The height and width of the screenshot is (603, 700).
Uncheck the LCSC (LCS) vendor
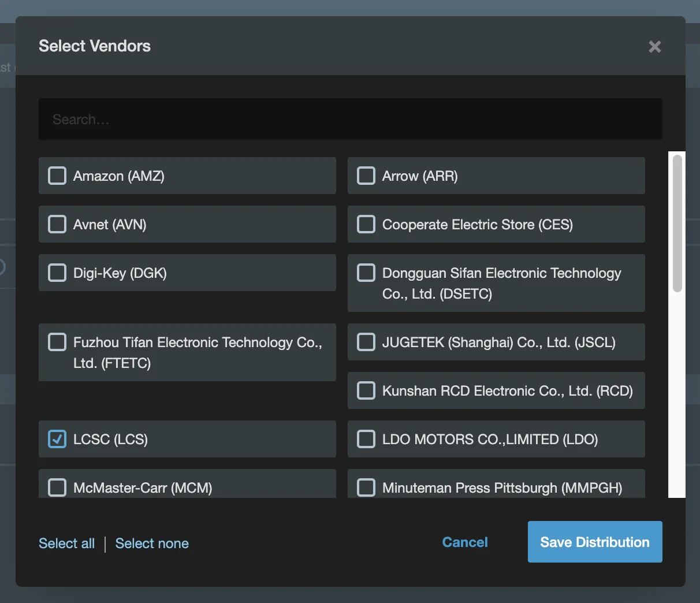pyautogui.click(x=57, y=439)
